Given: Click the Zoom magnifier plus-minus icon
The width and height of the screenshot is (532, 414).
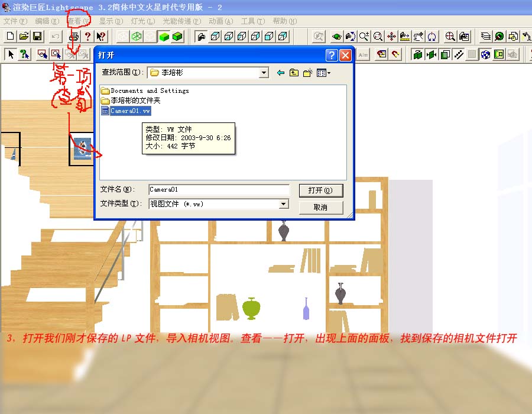Looking at the screenshot, I should (x=364, y=36).
